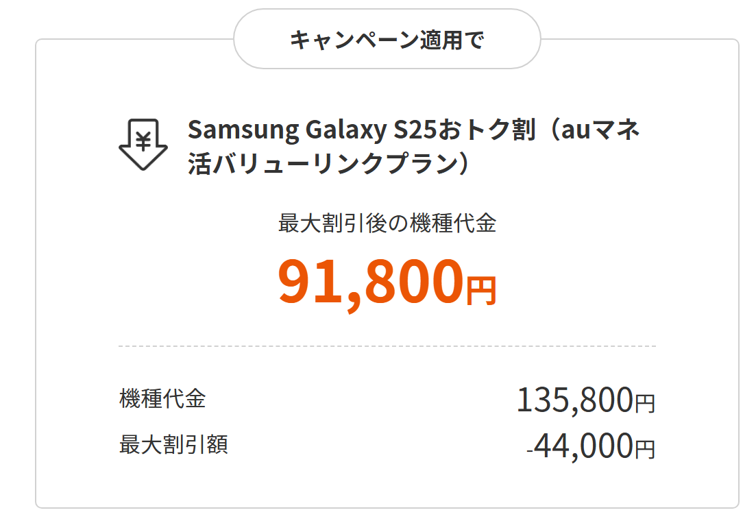Click the 円 after 135,800
The width and height of the screenshot is (756, 532).
click(x=645, y=404)
